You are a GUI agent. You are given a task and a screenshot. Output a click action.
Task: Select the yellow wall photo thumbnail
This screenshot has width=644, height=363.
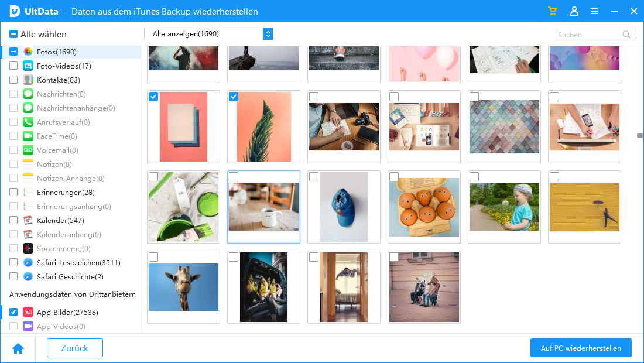[x=584, y=207]
